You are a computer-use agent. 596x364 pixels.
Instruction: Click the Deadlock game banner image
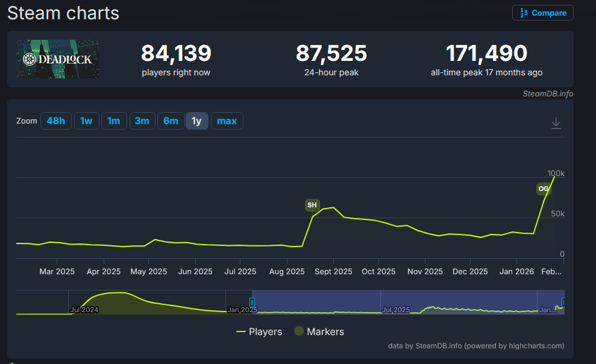[x=58, y=59]
